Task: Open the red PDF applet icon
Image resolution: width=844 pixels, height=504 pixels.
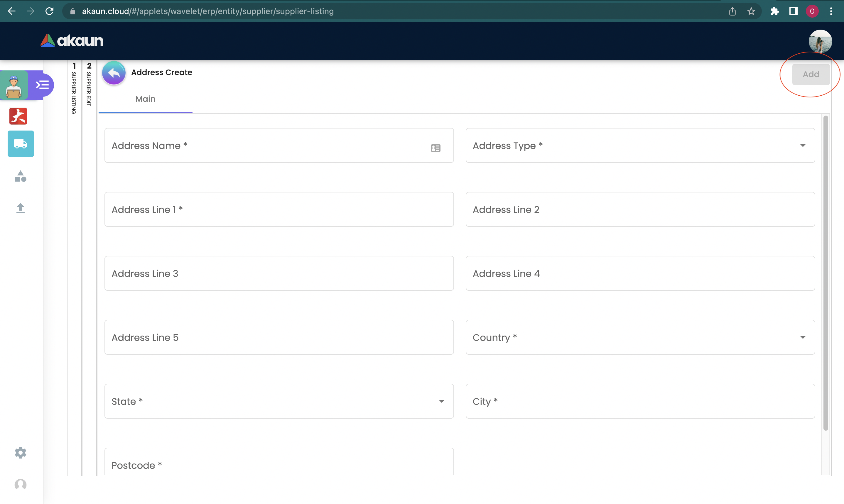Action: point(18,116)
